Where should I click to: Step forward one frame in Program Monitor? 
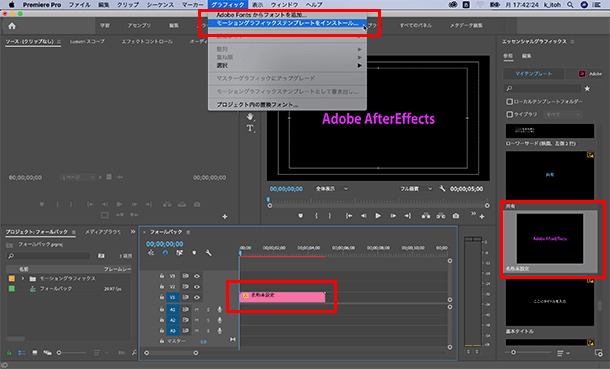point(393,215)
